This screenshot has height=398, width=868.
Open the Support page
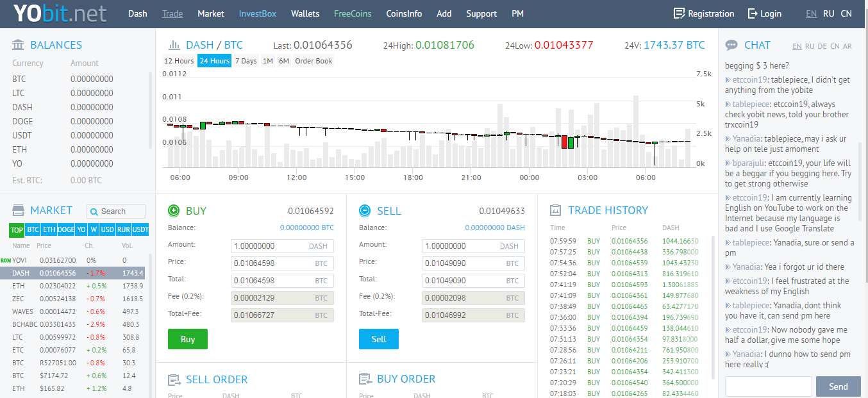(481, 13)
